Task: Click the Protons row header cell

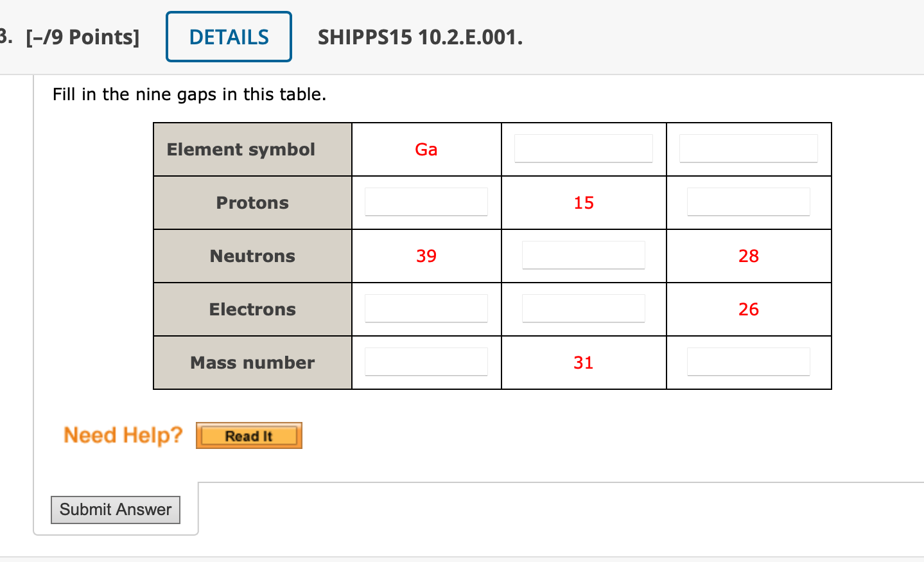Action: point(252,202)
